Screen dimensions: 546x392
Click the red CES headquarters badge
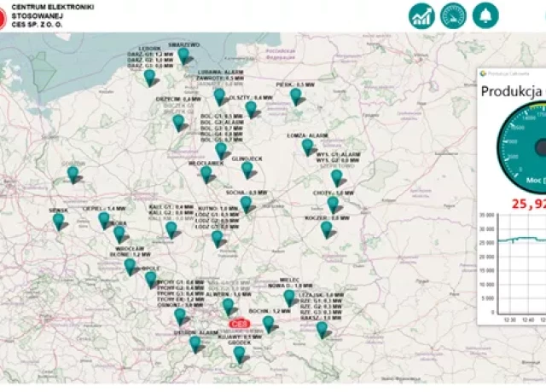pyautogui.click(x=238, y=324)
